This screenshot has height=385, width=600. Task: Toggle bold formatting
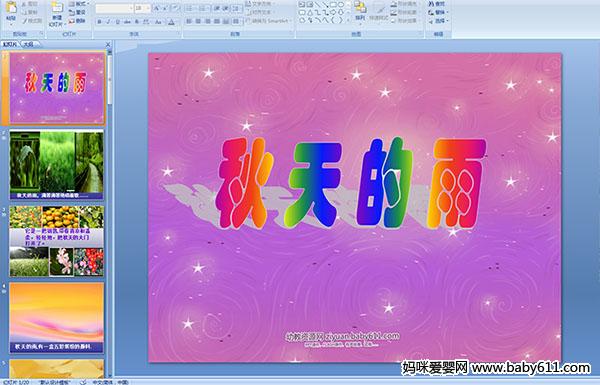point(99,22)
